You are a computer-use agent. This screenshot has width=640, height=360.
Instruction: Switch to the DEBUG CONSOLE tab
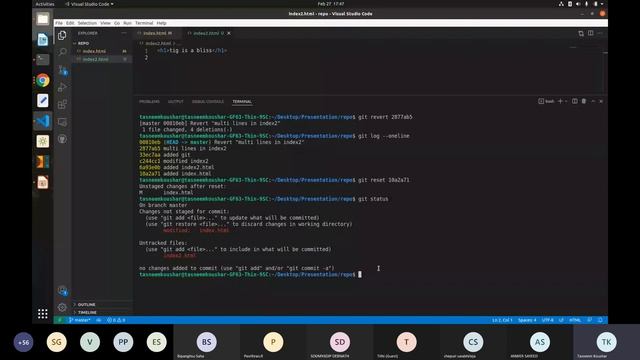[208, 102]
